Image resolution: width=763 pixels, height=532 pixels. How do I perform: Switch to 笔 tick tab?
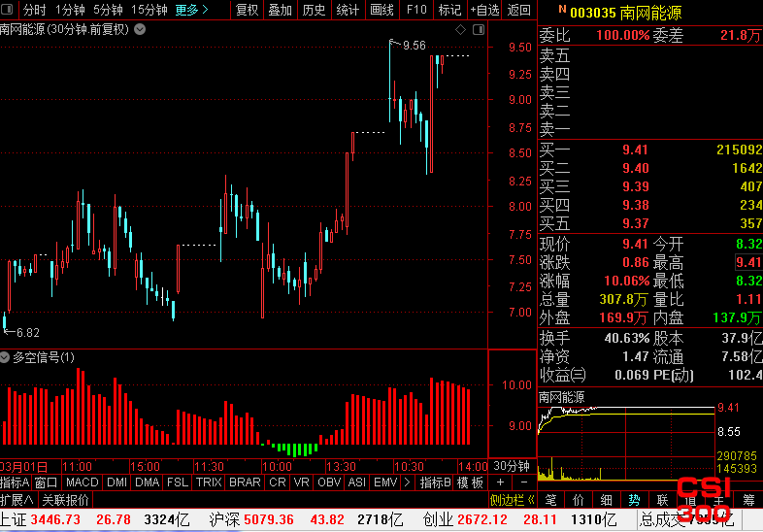click(550, 500)
